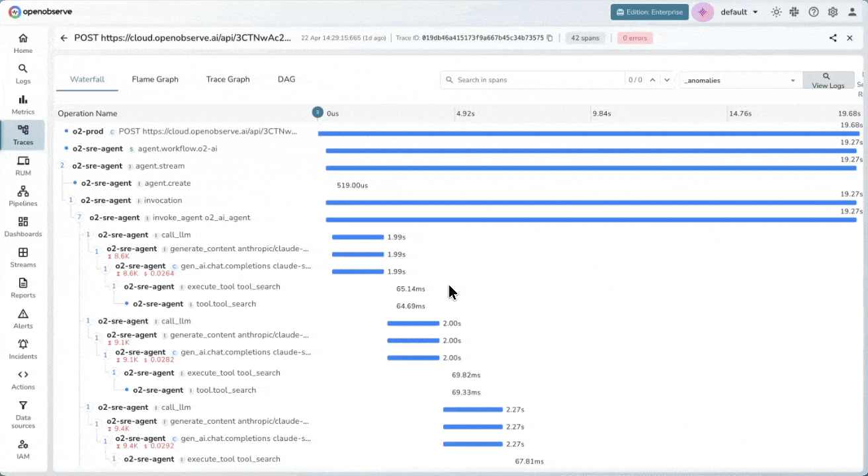The image size is (868, 476).
Task: Open the DAG tab
Action: [x=286, y=79]
